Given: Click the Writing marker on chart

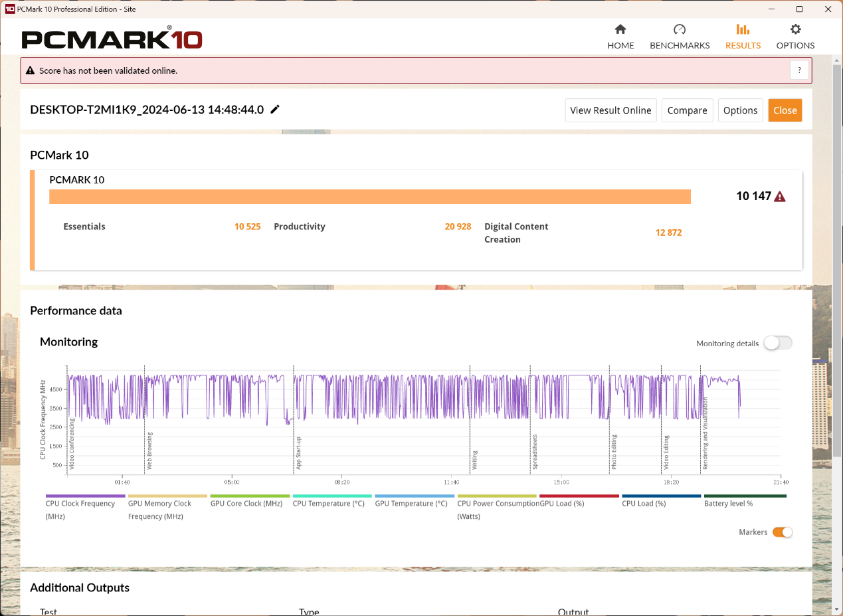Looking at the screenshot, I should point(474,461).
